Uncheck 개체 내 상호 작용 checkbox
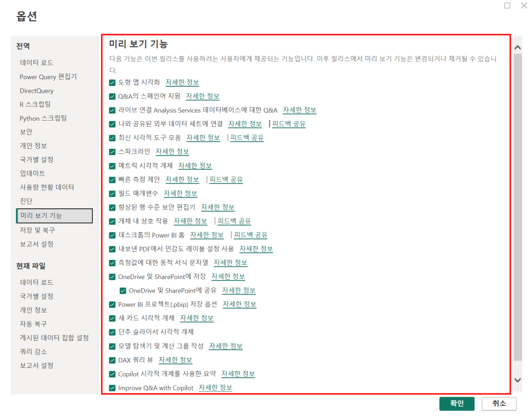The width and height of the screenshot is (530, 420). tap(112, 221)
